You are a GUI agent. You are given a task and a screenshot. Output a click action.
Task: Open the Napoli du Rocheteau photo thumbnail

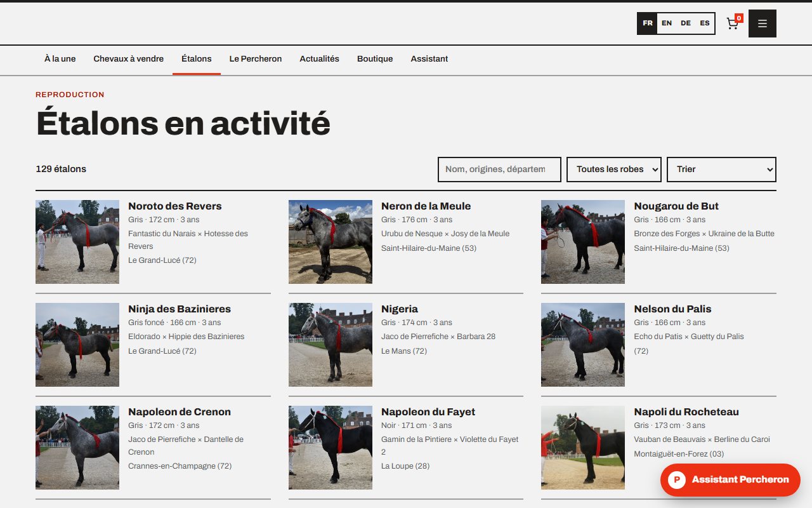coord(583,448)
